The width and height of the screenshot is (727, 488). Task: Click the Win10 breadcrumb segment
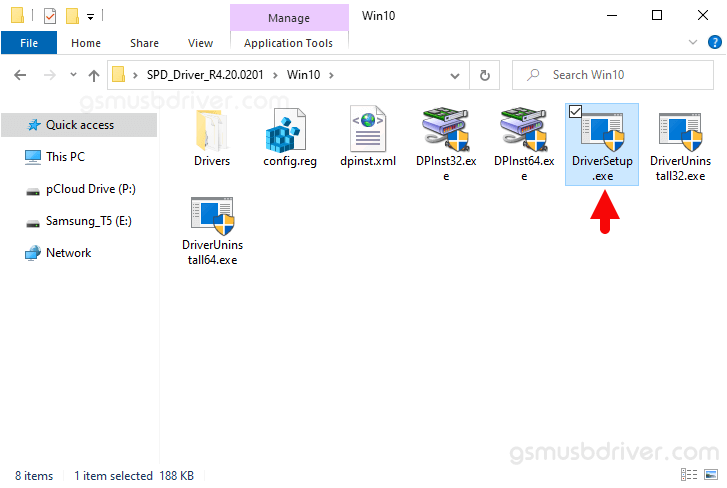303,75
